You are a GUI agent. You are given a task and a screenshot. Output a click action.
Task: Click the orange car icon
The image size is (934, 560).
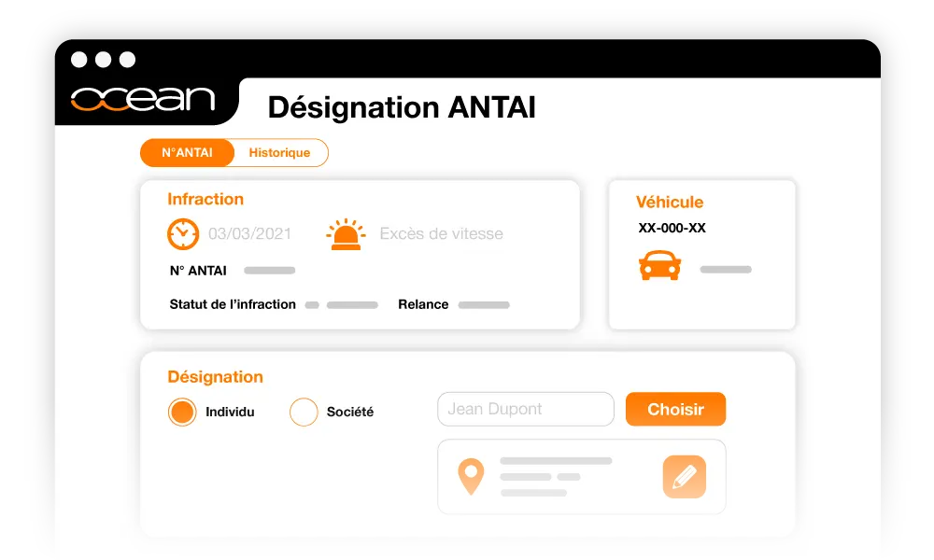[659, 265]
